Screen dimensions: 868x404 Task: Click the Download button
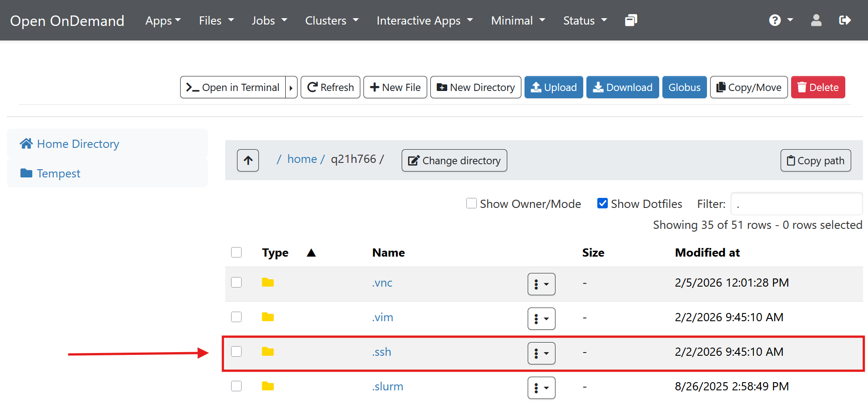pos(622,87)
